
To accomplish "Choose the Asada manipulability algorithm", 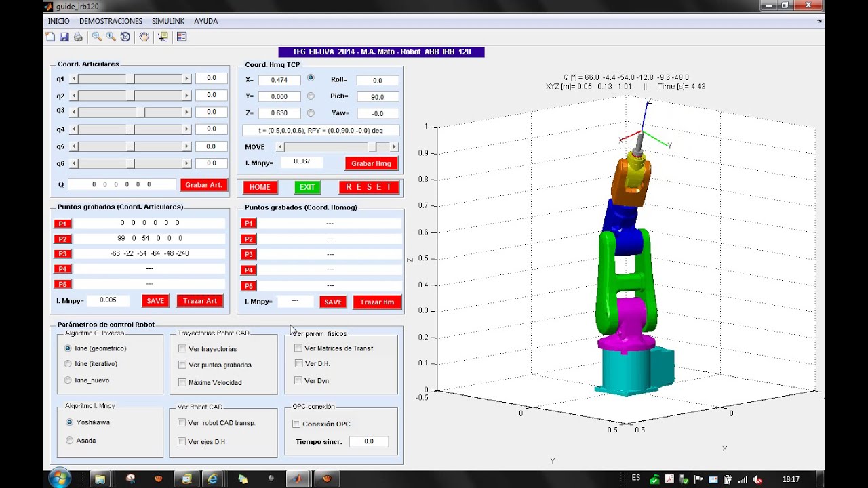I will click(69, 441).
